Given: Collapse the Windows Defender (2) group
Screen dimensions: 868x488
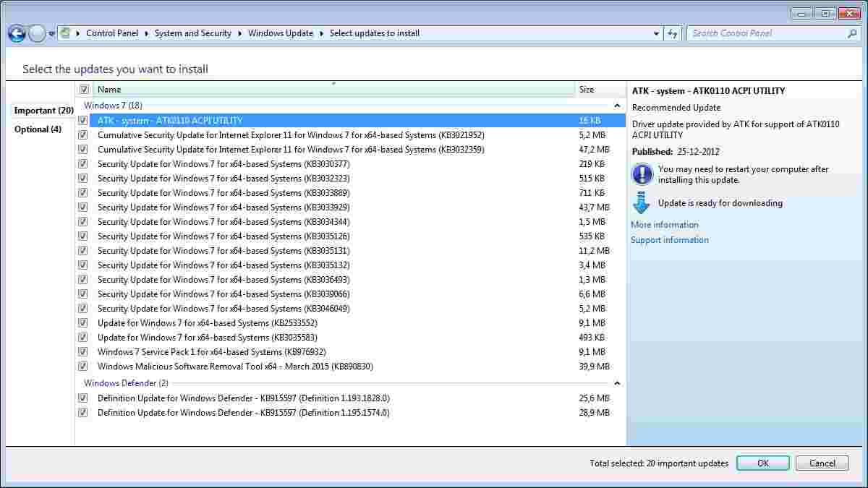Looking at the screenshot, I should (x=617, y=383).
